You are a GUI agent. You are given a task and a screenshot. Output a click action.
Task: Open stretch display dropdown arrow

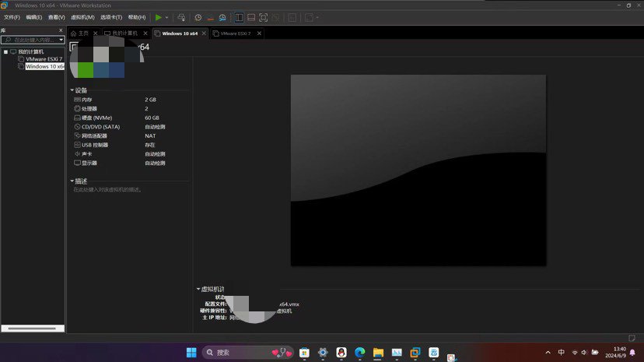click(x=317, y=18)
